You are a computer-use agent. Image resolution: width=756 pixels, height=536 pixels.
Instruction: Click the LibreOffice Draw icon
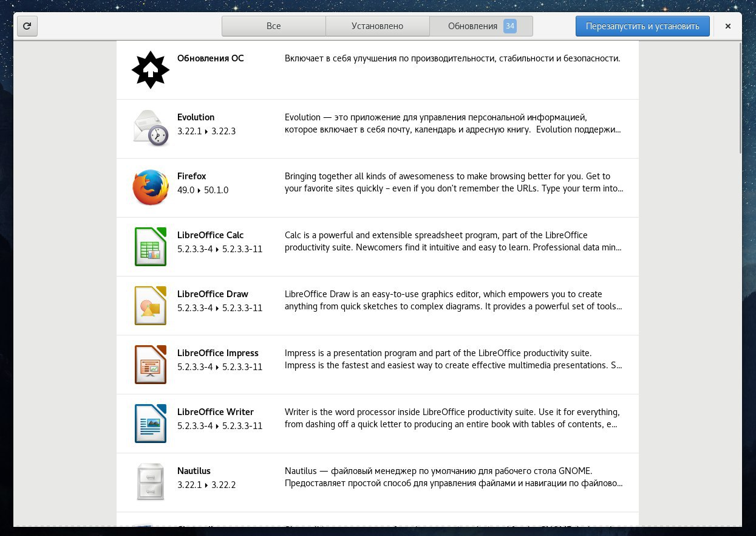(x=151, y=305)
